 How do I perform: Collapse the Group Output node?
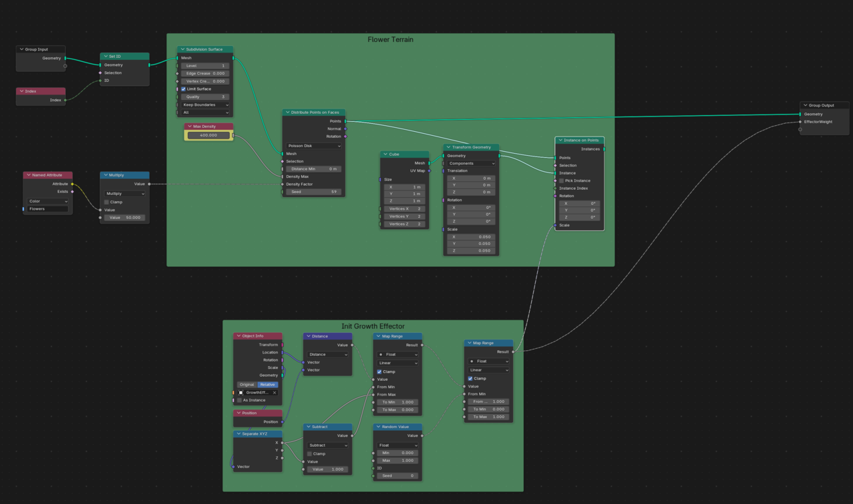[805, 105]
